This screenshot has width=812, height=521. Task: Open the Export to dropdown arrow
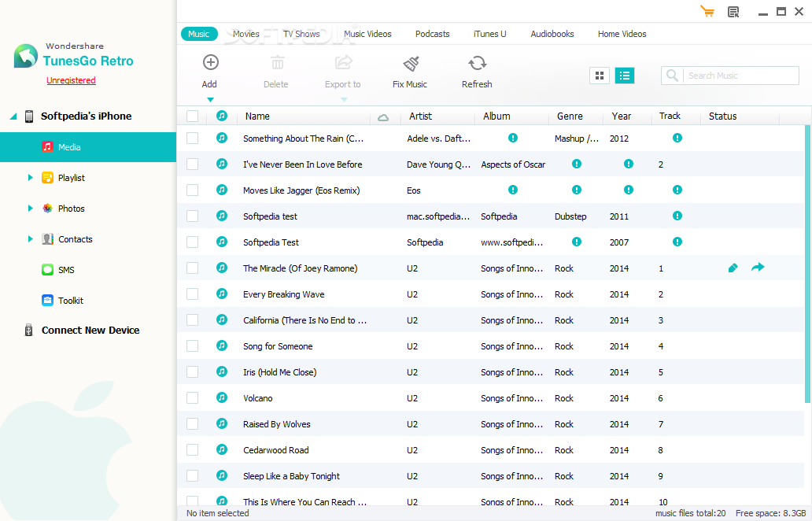click(344, 99)
